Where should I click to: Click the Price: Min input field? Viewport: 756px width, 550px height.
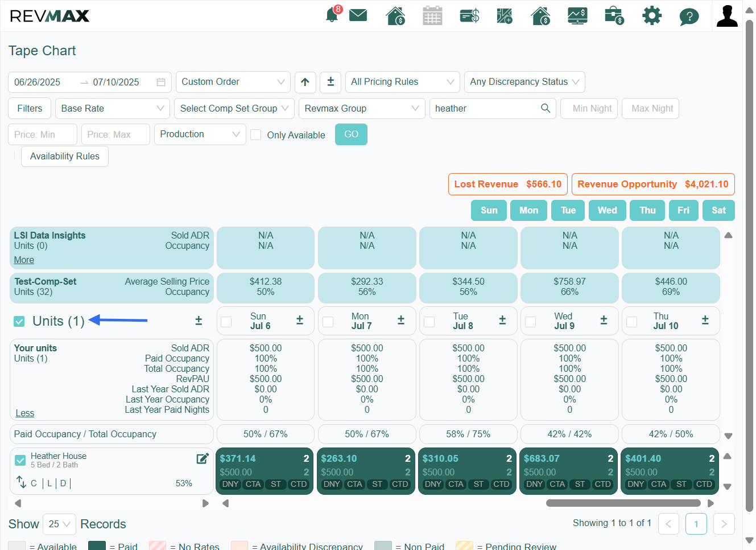(43, 134)
